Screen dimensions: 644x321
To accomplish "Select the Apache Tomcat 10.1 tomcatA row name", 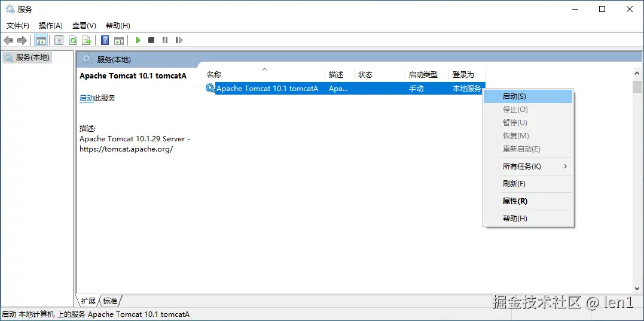I will pos(267,88).
